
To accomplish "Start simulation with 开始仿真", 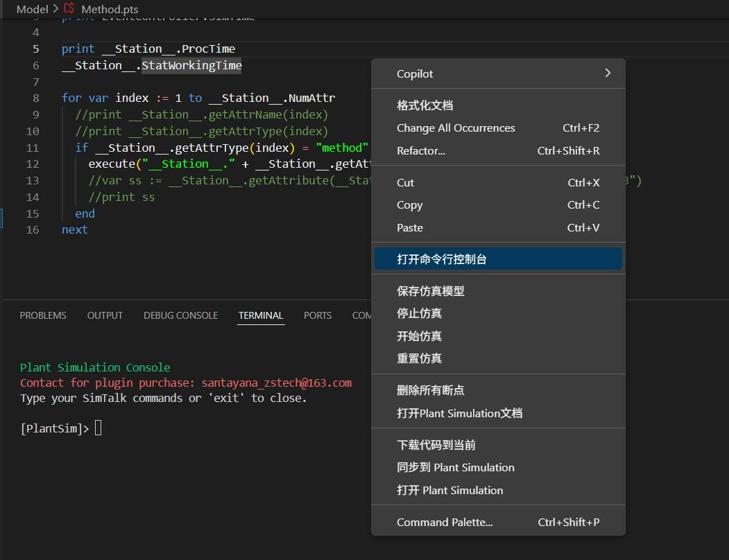I will click(419, 336).
